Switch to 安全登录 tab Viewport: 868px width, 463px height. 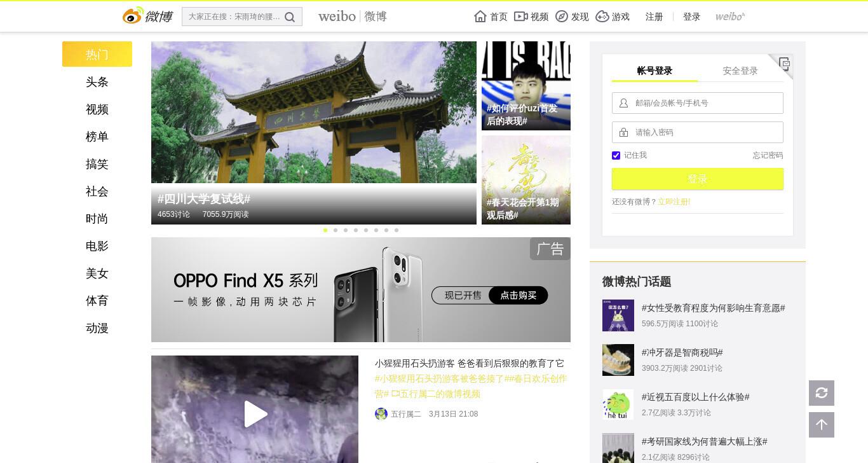pos(740,71)
